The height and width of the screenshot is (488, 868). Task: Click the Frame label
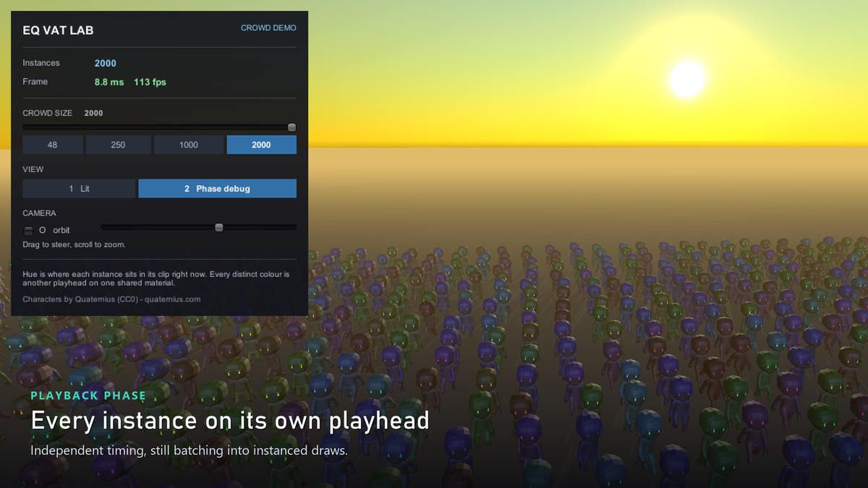point(35,82)
